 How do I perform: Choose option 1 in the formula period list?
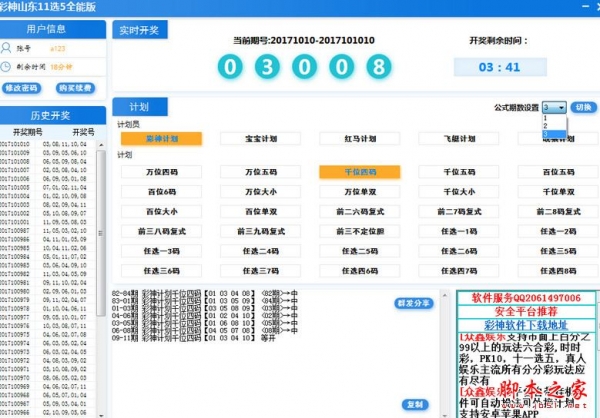point(554,118)
